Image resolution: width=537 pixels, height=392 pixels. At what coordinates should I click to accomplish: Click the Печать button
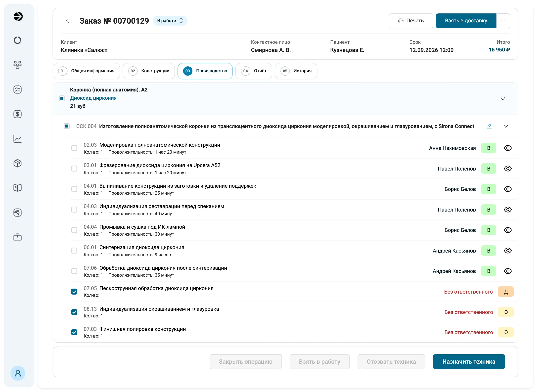point(411,21)
